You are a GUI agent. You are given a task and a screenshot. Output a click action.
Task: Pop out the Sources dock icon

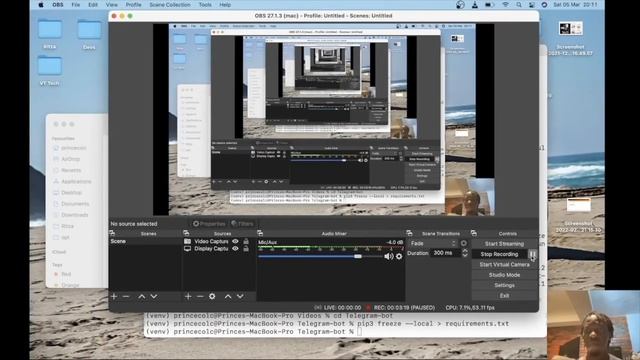186,233
